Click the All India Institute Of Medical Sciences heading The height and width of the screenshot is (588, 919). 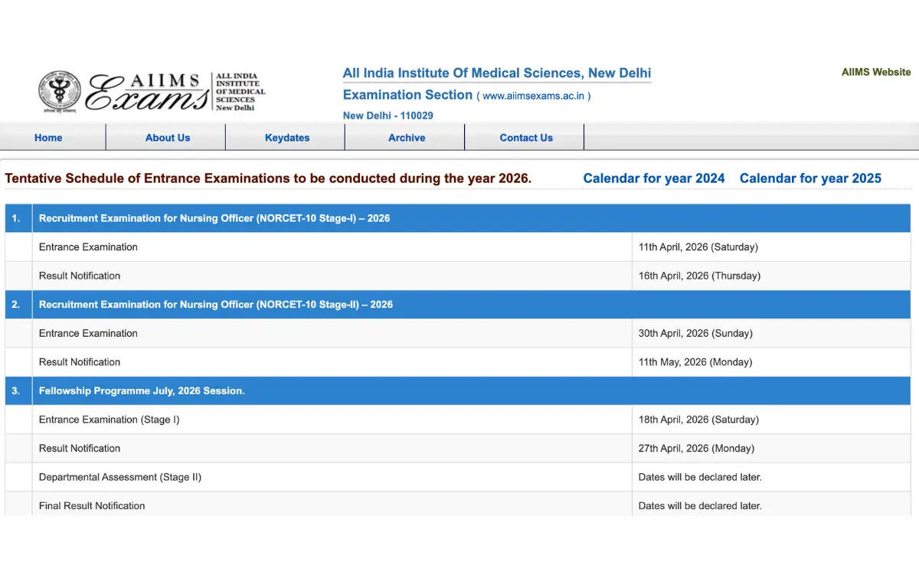pyautogui.click(x=497, y=73)
